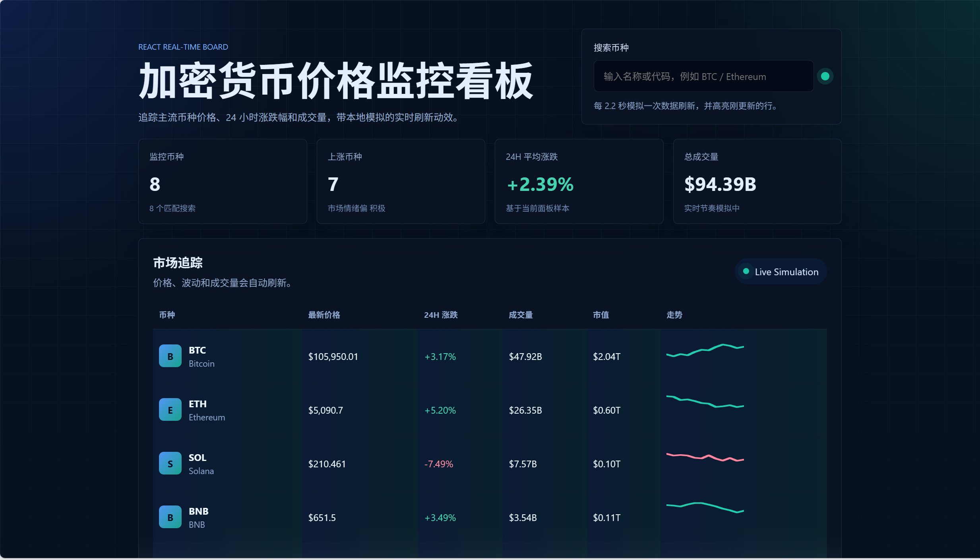
Task: Click the $0.10T market cap cell
Action: 606,464
